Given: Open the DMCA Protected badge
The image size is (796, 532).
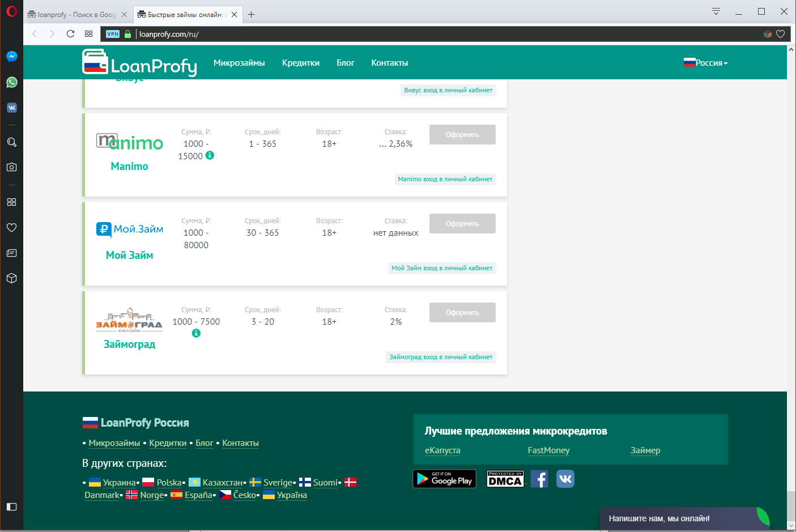Looking at the screenshot, I should (x=505, y=479).
